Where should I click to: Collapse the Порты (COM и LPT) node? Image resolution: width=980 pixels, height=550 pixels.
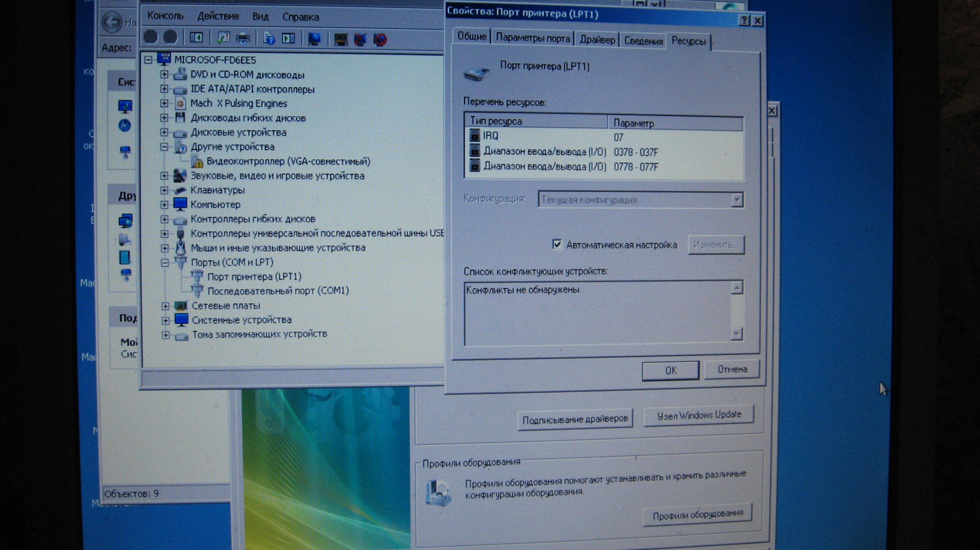coord(165,263)
